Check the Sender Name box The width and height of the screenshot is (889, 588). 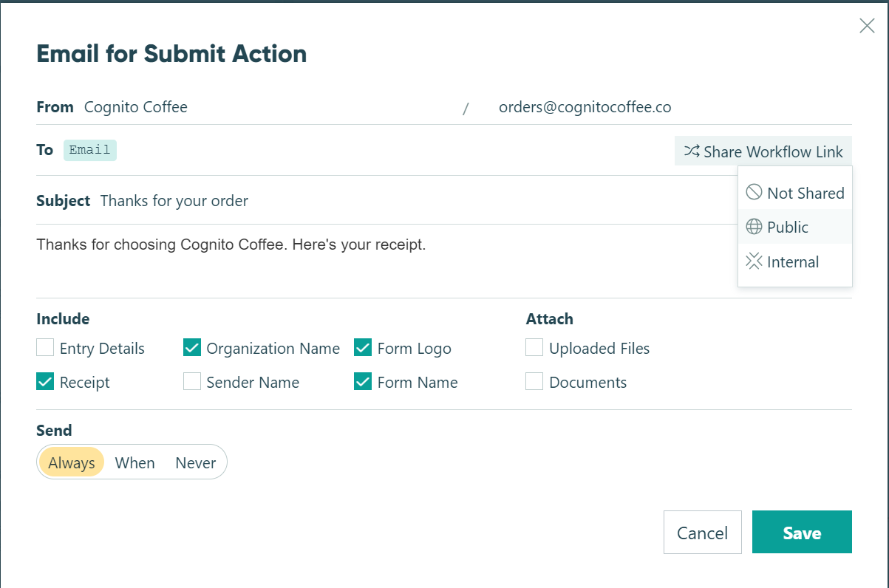[x=192, y=381]
